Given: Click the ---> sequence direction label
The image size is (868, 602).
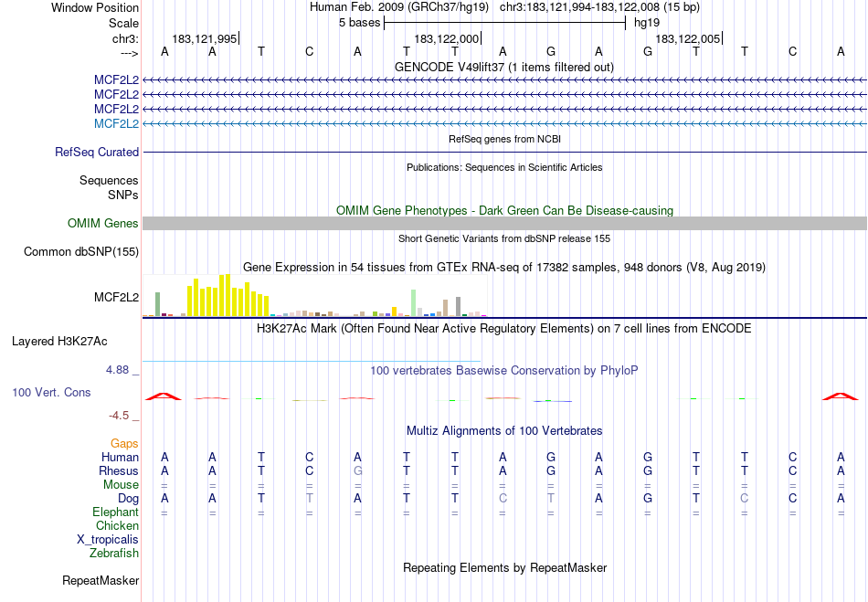Looking at the screenshot, I should point(129,53).
